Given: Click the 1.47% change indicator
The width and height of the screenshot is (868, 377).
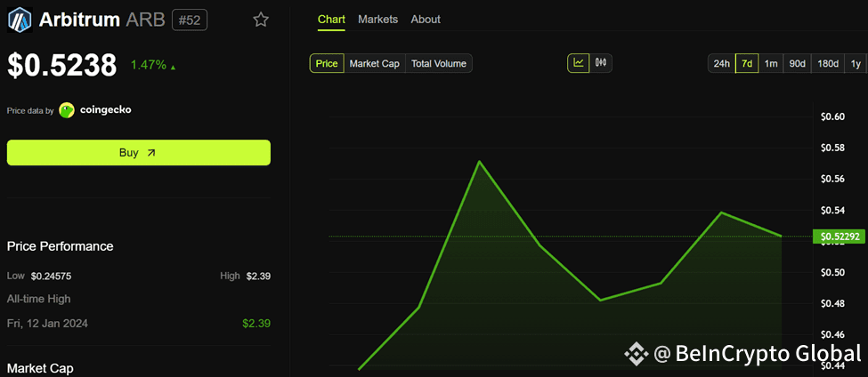Looking at the screenshot, I should click(153, 65).
